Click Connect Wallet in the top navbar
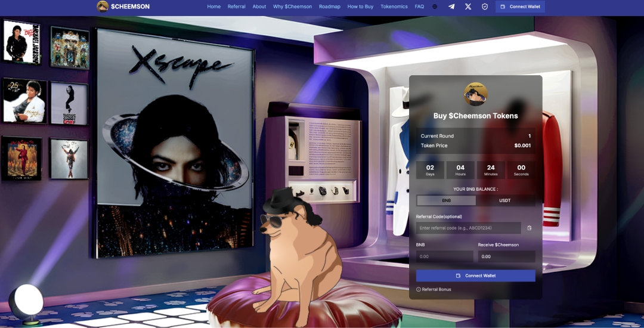The image size is (644, 328). pyautogui.click(x=520, y=7)
